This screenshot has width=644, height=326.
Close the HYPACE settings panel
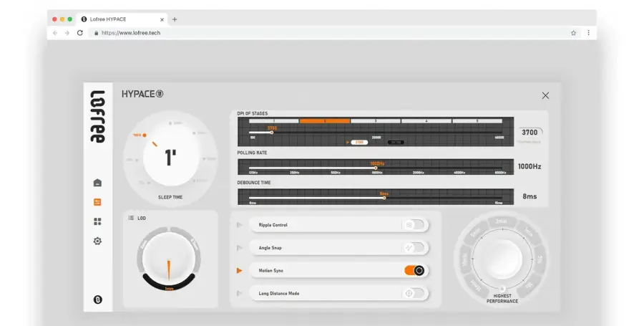(545, 95)
